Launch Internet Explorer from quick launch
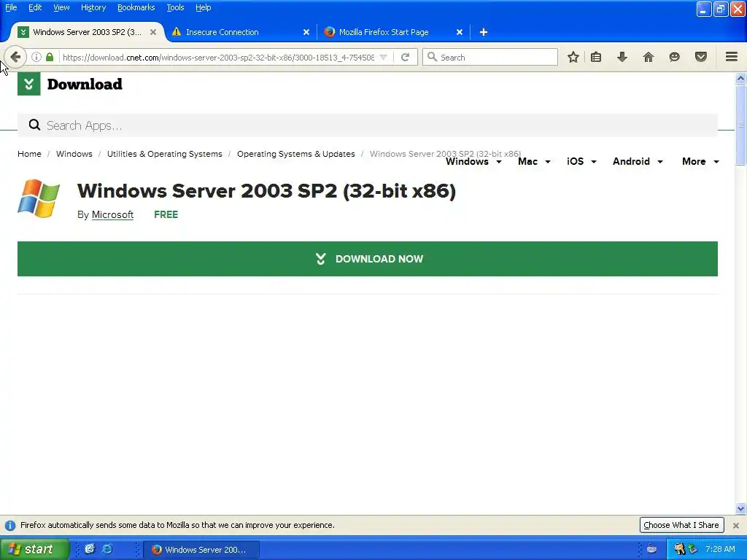747x560 pixels. pos(107,549)
